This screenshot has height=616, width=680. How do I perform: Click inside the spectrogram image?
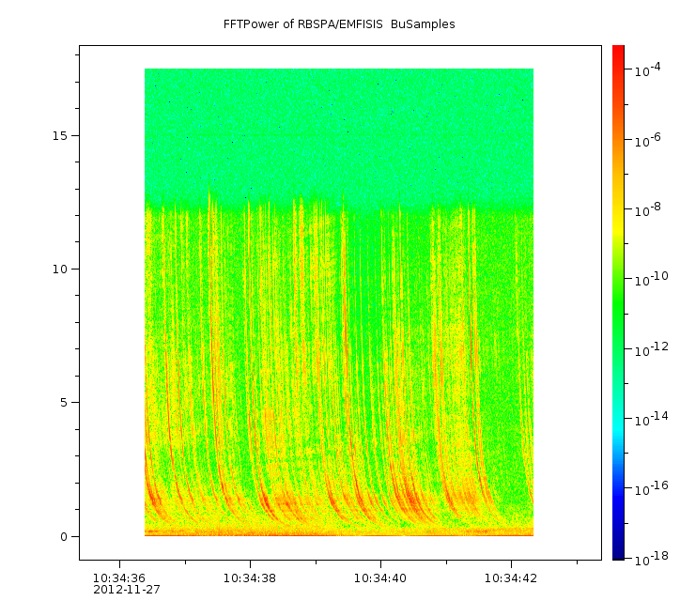[339, 302]
